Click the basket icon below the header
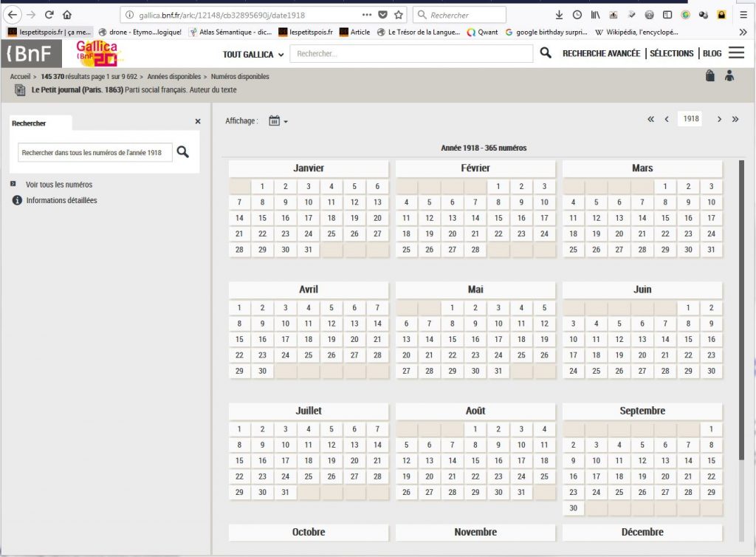 coord(709,75)
